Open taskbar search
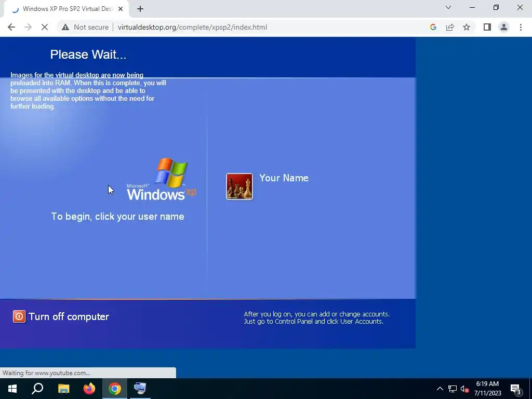Viewport: 532px width, 399px height. click(x=37, y=389)
